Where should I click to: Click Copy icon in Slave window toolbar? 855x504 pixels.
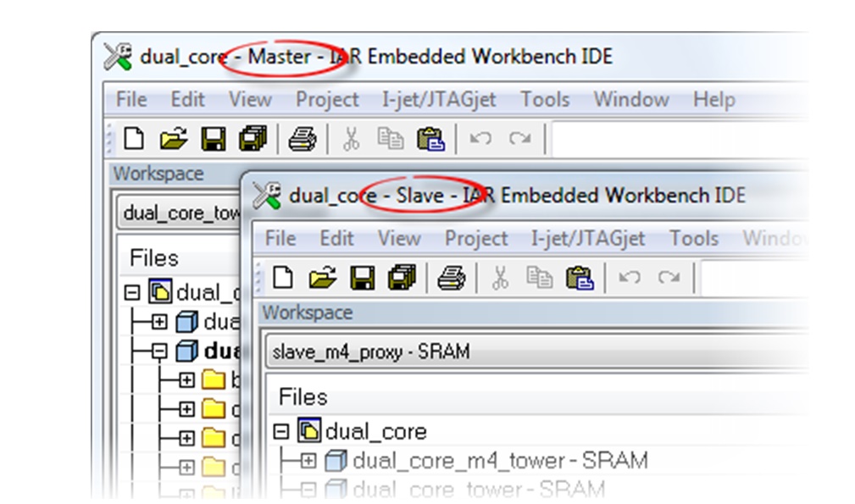(x=539, y=278)
